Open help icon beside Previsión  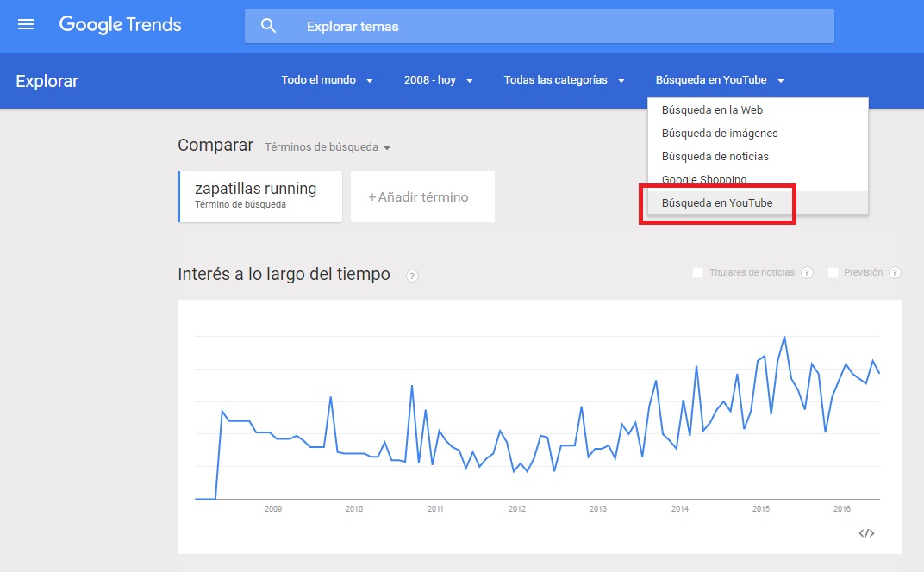click(x=895, y=273)
